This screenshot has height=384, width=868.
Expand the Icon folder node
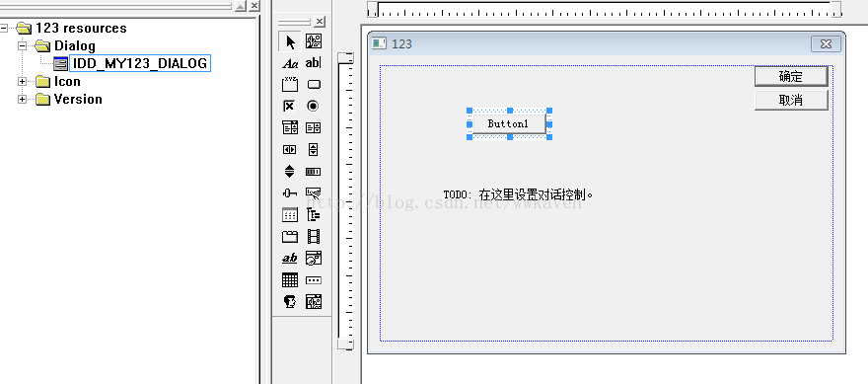coord(22,82)
